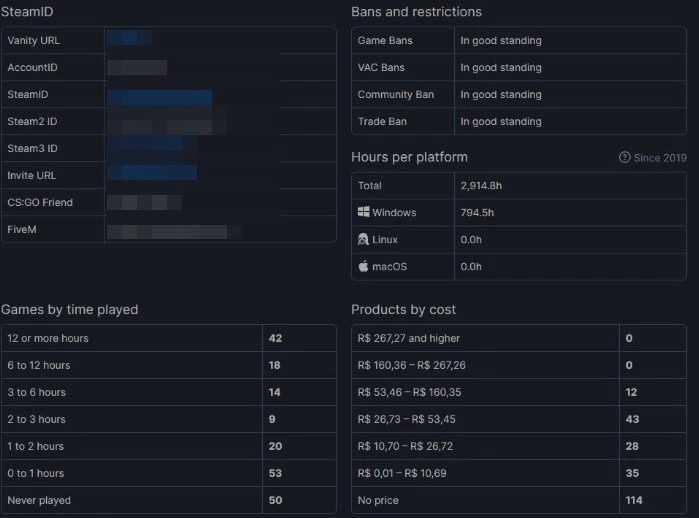
Task: Select the blurred Invite URL value
Action: tap(152, 173)
